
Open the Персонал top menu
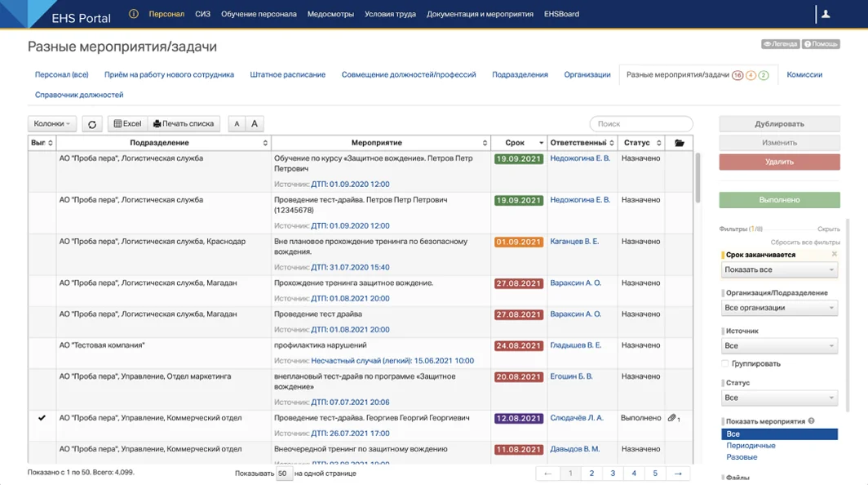(x=166, y=14)
